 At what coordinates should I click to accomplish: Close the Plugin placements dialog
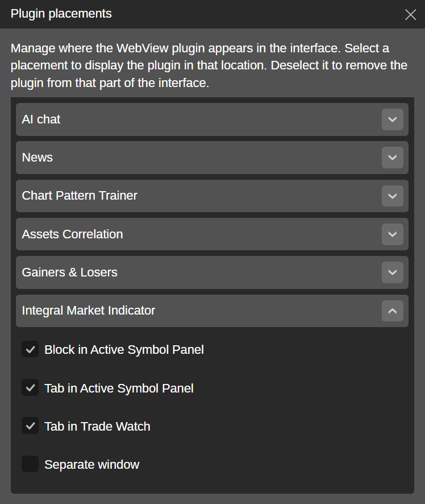point(410,15)
